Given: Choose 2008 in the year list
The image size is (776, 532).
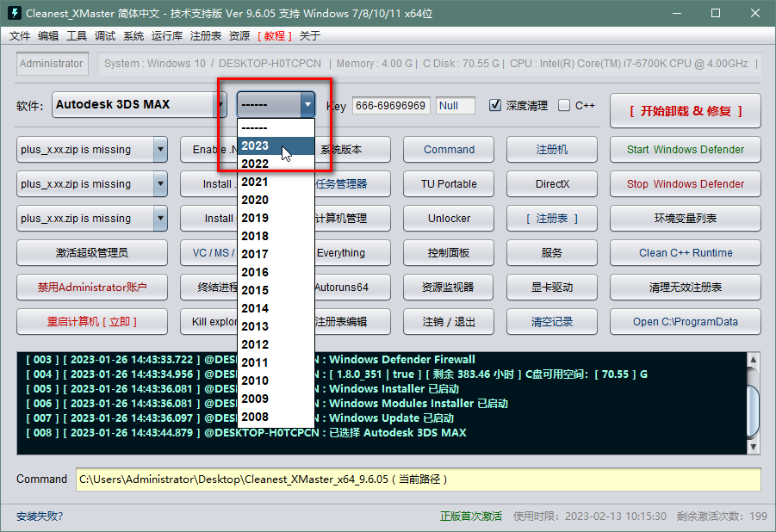Looking at the screenshot, I should click(276, 417).
